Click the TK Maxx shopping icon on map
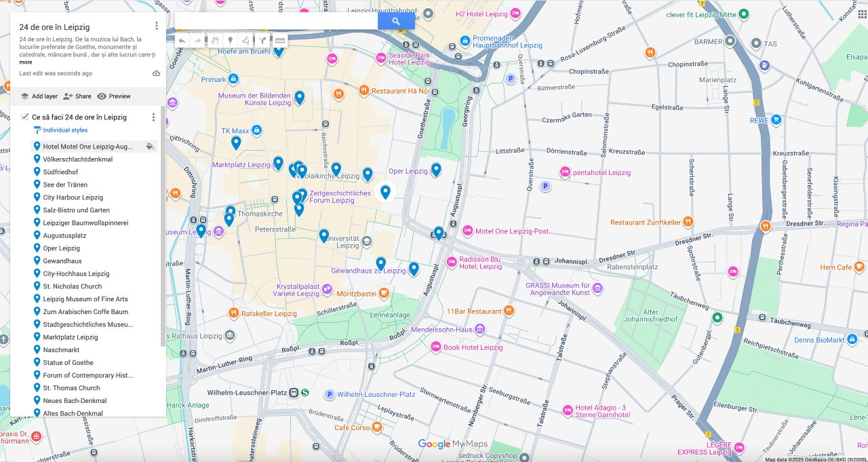 257,130
